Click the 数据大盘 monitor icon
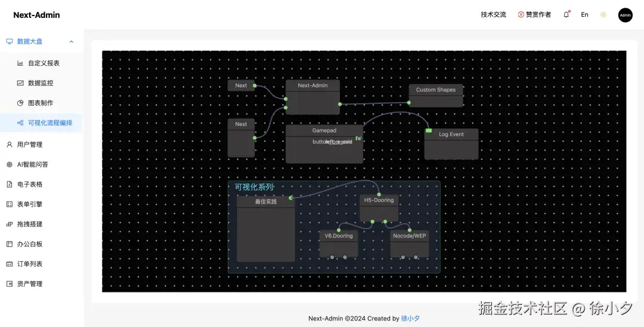The width and height of the screenshot is (644, 327). pos(10,42)
